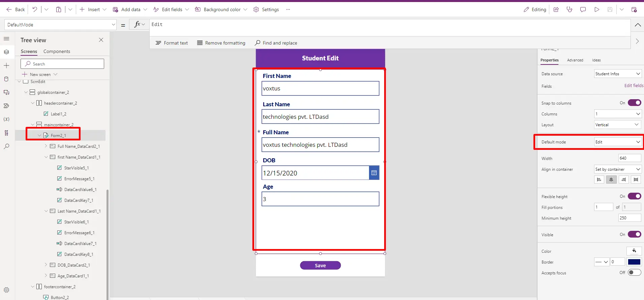Switch to the Ideas tab
This screenshot has width=644, height=300.
click(x=596, y=60)
